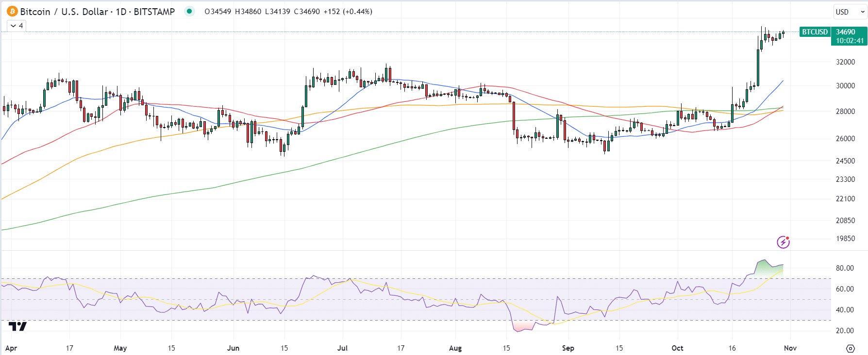Click the 19850 price axis label

click(845, 239)
